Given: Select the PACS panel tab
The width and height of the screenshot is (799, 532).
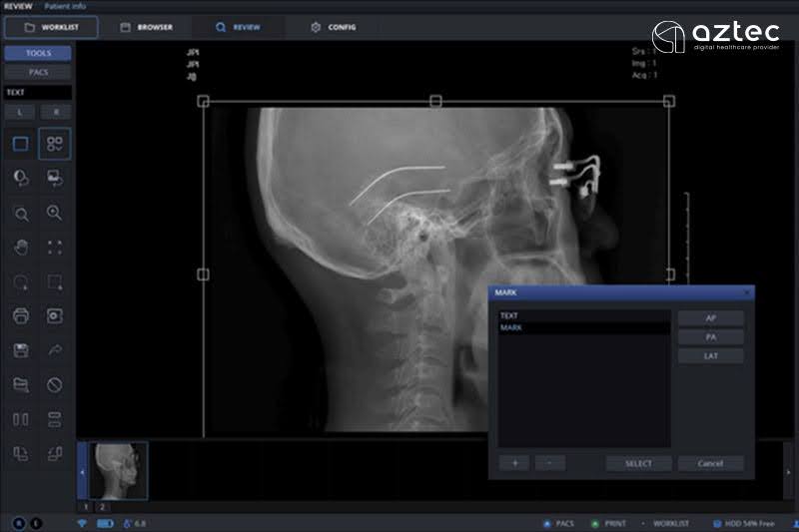Looking at the screenshot, I should 38,72.
